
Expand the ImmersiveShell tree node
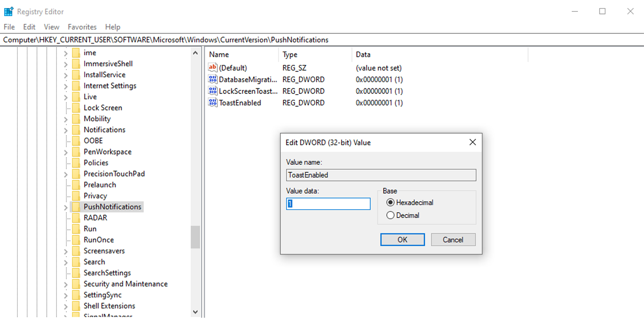coord(65,64)
